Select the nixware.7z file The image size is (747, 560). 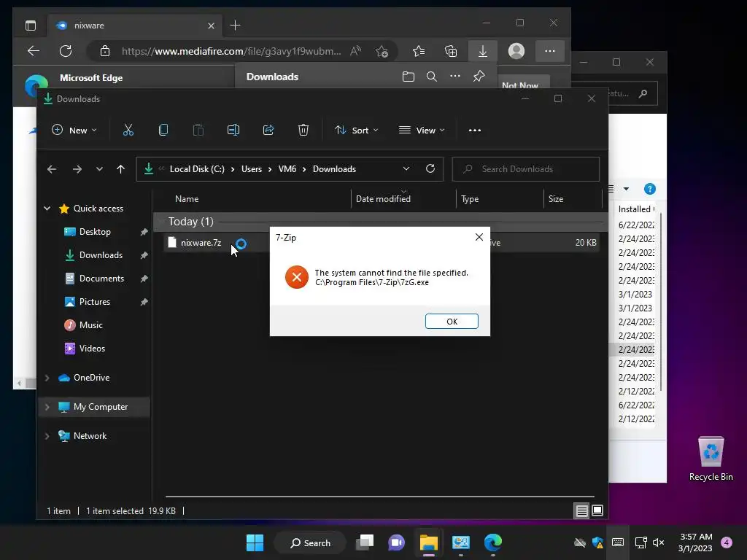pyautogui.click(x=201, y=243)
